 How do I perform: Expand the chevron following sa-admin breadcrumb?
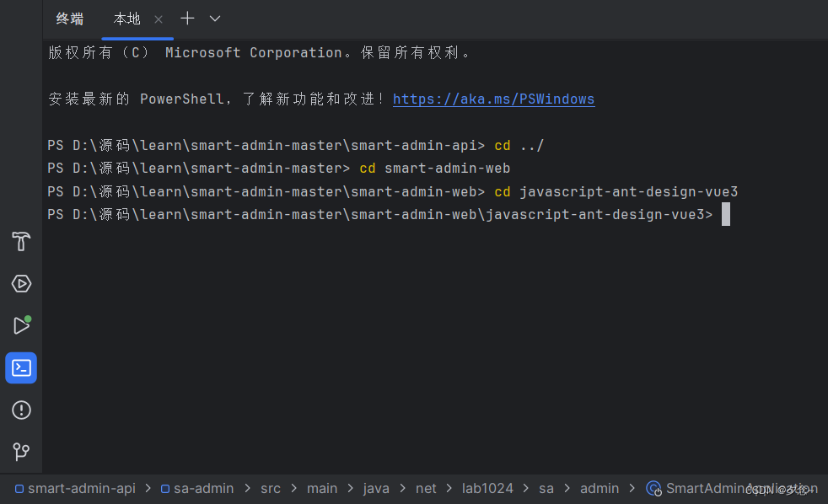[x=245, y=488]
